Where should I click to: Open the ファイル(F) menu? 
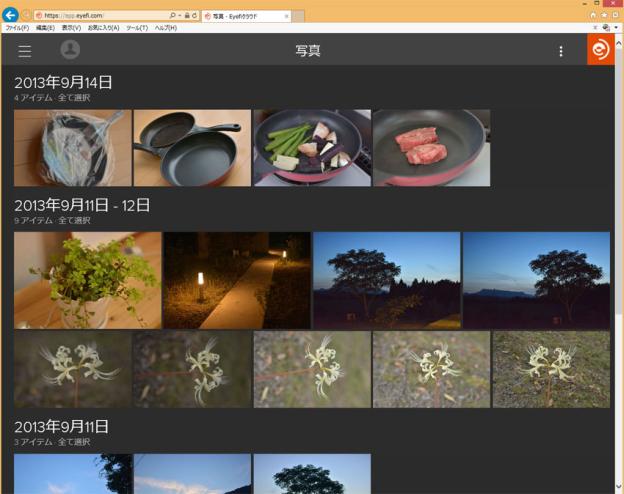(17, 28)
